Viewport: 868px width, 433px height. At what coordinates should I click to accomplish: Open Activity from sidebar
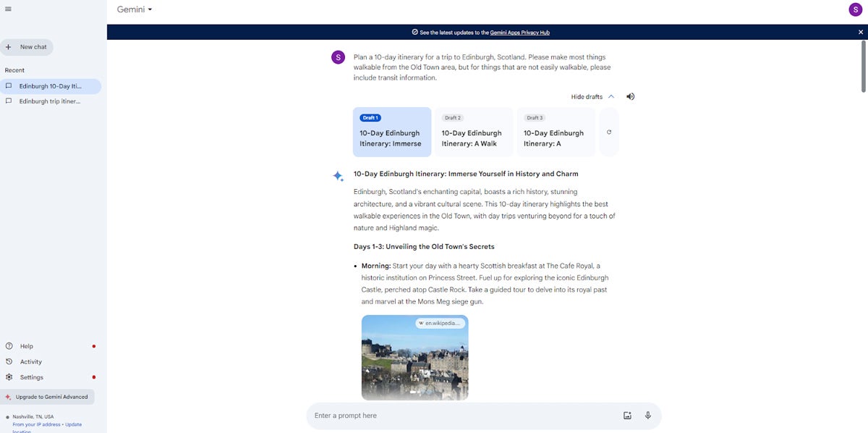click(30, 362)
